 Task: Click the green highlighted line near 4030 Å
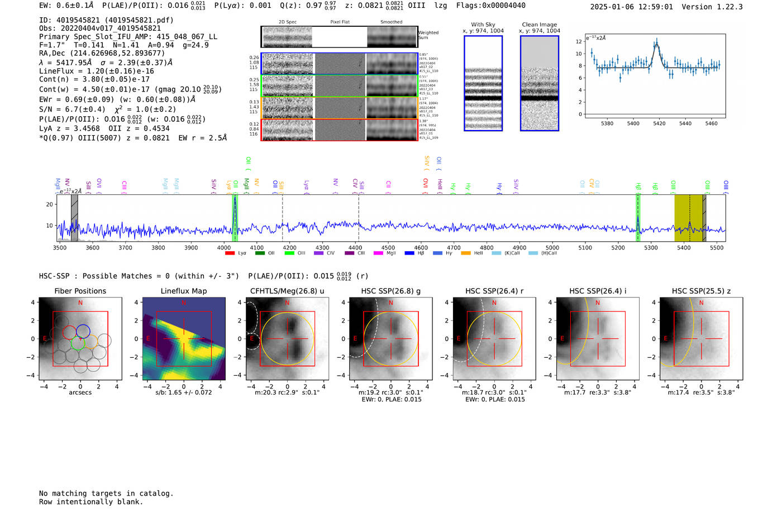(235, 218)
